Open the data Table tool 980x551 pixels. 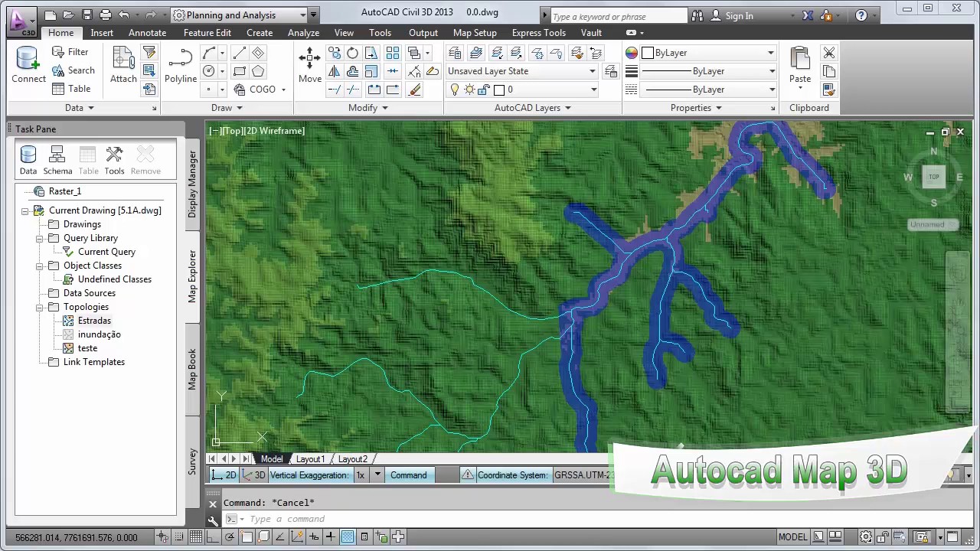[71, 89]
